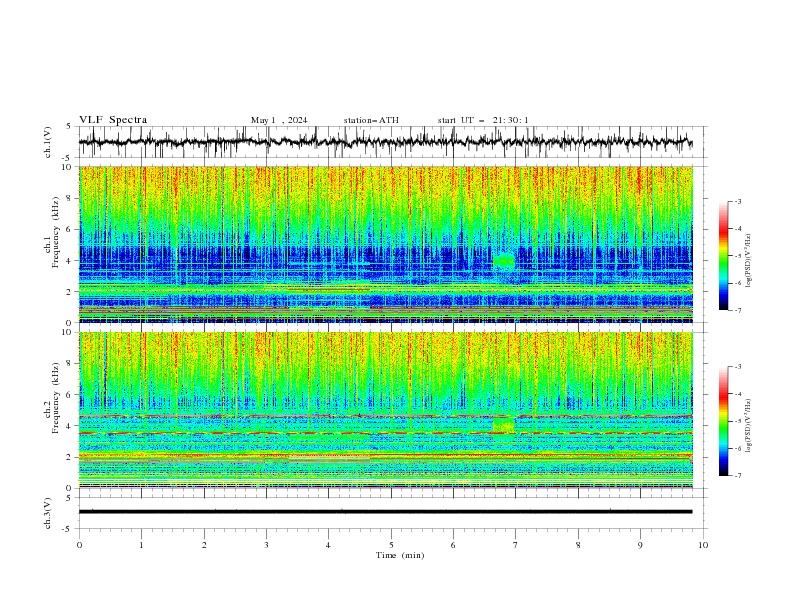This screenshot has height=612, width=792.
Task: Click the "8" frequency tick of the ch.2 spectrogram
Action: pos(69,363)
